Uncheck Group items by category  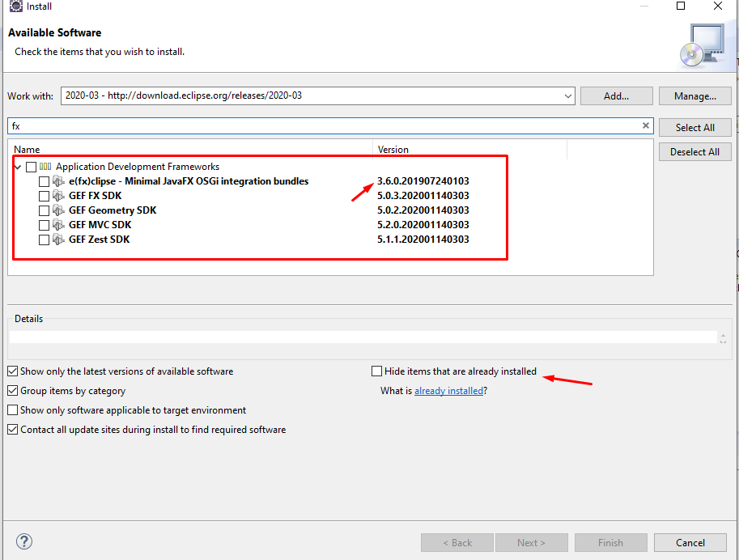(13, 391)
